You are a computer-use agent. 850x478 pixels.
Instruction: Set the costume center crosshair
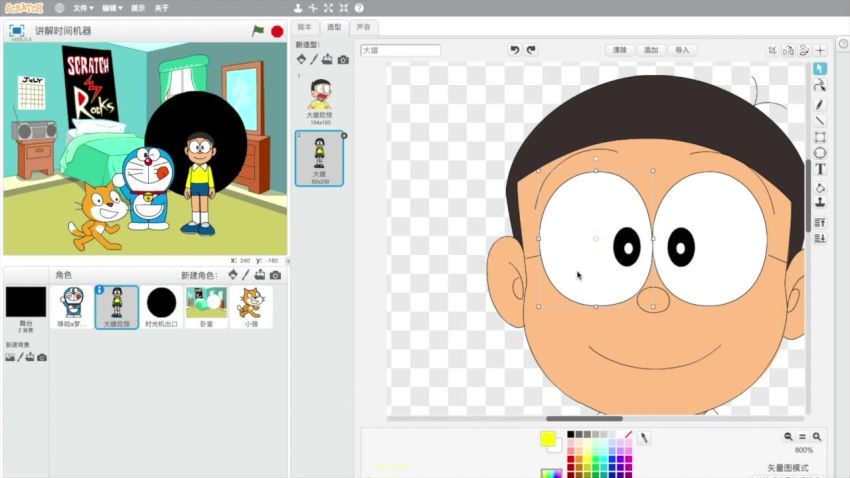click(821, 50)
